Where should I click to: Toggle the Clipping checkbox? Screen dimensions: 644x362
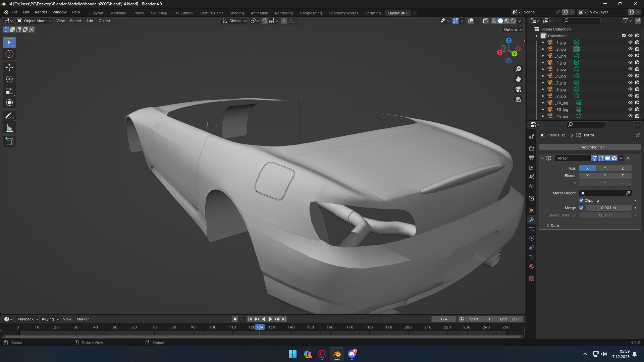tap(581, 200)
